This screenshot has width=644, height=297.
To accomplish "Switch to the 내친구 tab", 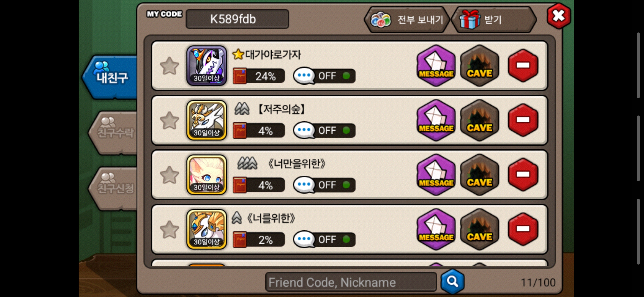I will pyautogui.click(x=110, y=77).
